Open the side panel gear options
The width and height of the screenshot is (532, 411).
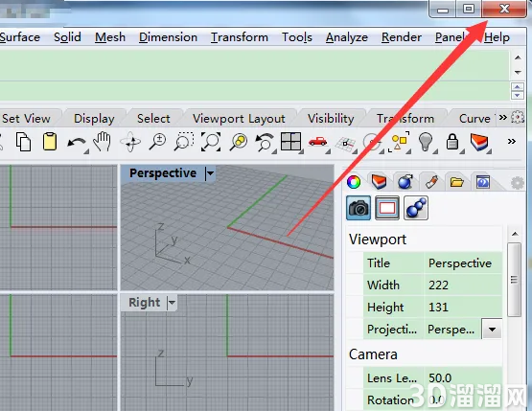[x=518, y=183]
